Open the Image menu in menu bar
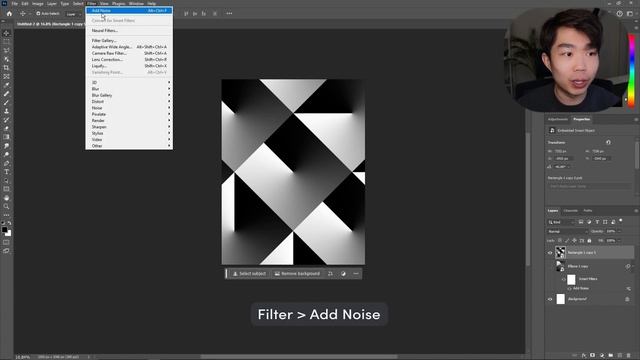Screen dimensions: 640x360 (x=38, y=4)
